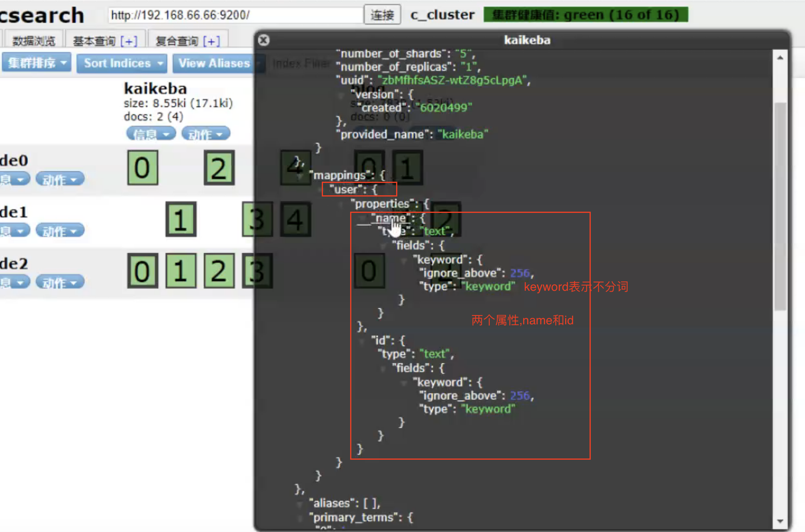Collapse the "keyword" node under id fields
Screen dimensions: 805x532
pyautogui.click(x=404, y=383)
